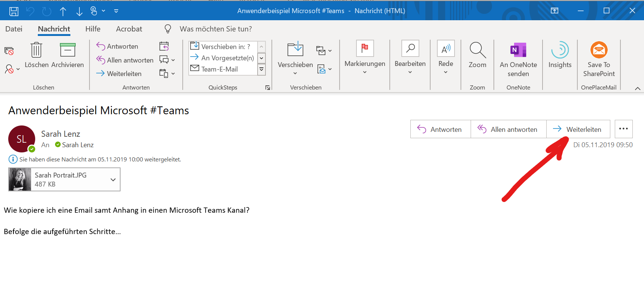Toggle touch/mouse mode icon in title bar
Screen dimensions: 644x288
pos(94,11)
